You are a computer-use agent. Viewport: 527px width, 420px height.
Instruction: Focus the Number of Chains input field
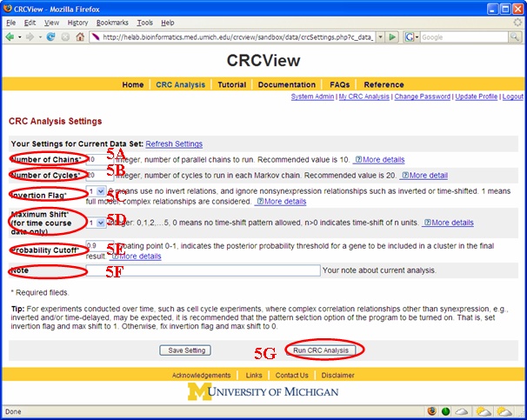coord(100,159)
